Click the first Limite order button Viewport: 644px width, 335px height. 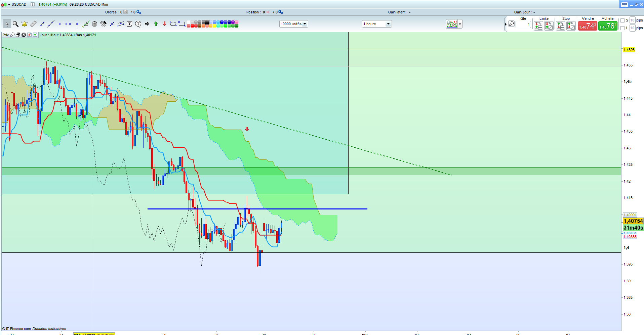tap(538, 26)
